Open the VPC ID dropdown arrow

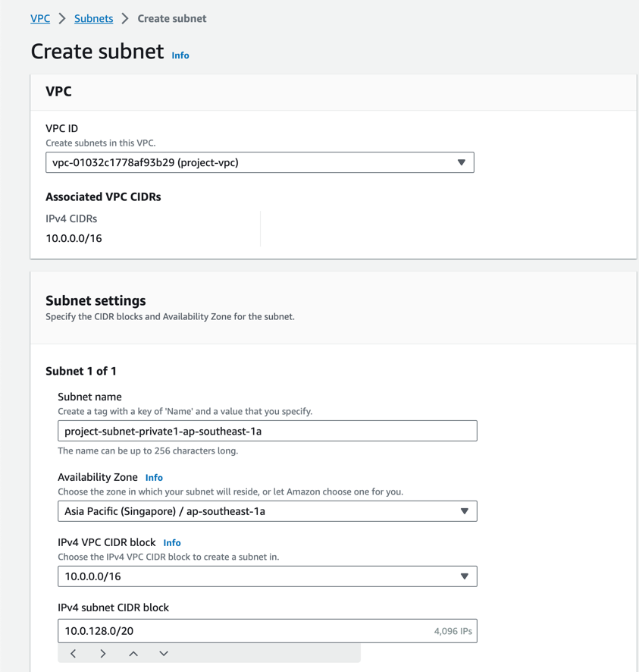click(461, 162)
